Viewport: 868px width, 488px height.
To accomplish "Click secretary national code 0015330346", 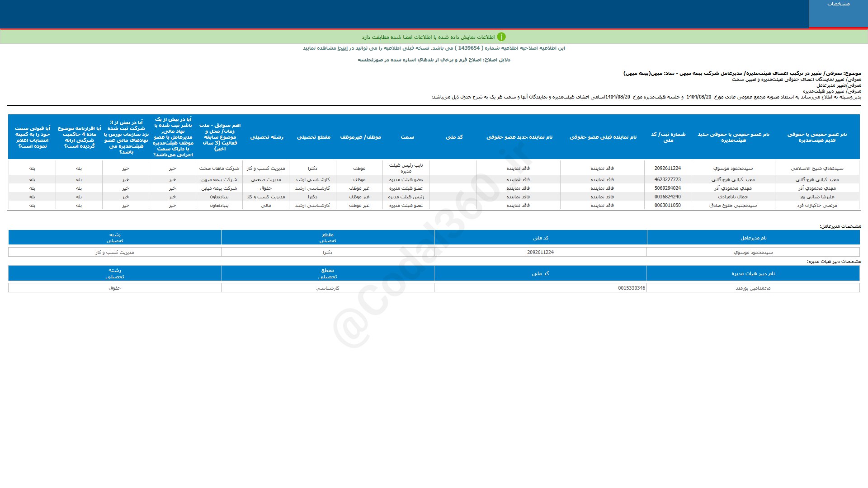I will pos(631,288).
